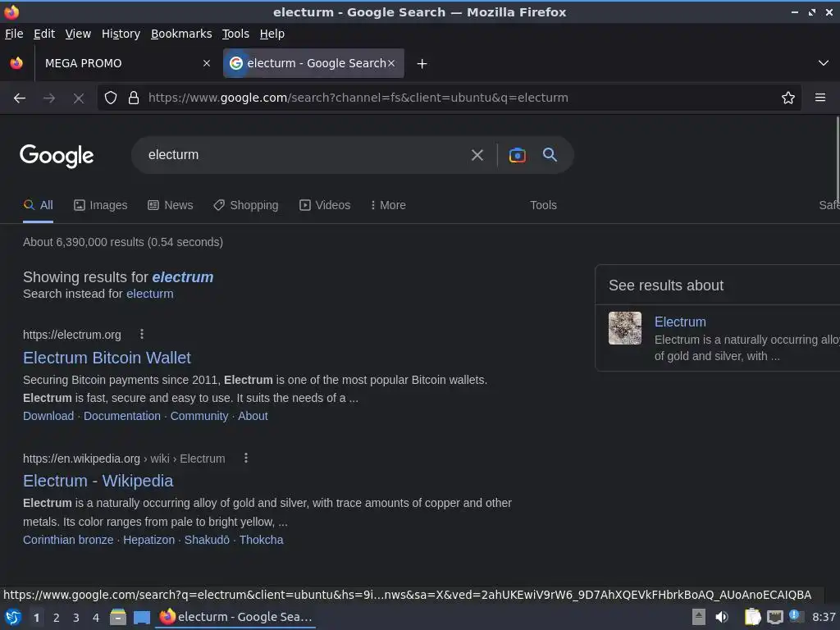The height and width of the screenshot is (630, 840).
Task: Open the Corinthian bronze link
Action: [x=68, y=540]
